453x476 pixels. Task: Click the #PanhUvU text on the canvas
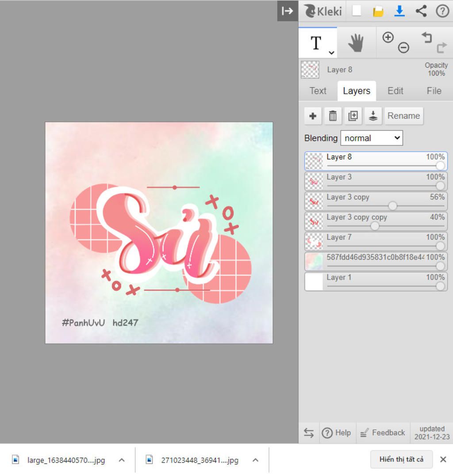pos(83,323)
